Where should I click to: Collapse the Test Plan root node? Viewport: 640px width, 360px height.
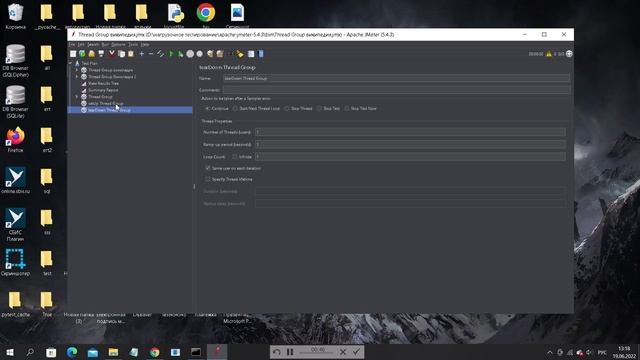click(71, 64)
